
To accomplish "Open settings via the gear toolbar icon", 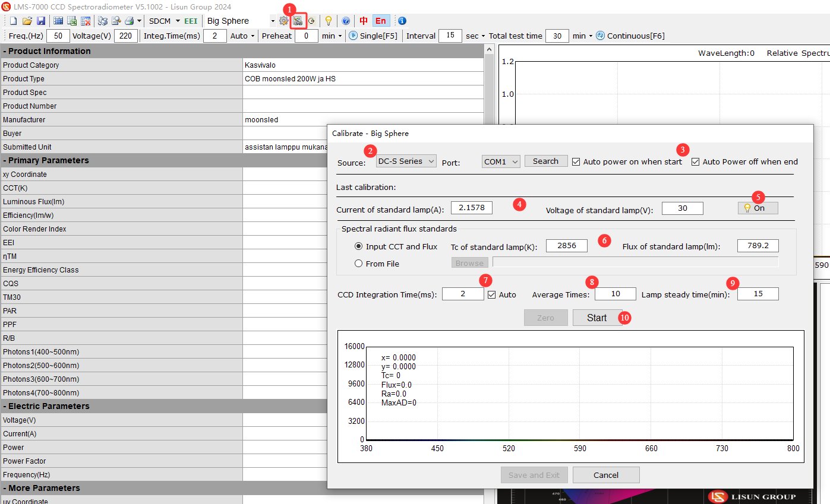I will (x=284, y=21).
